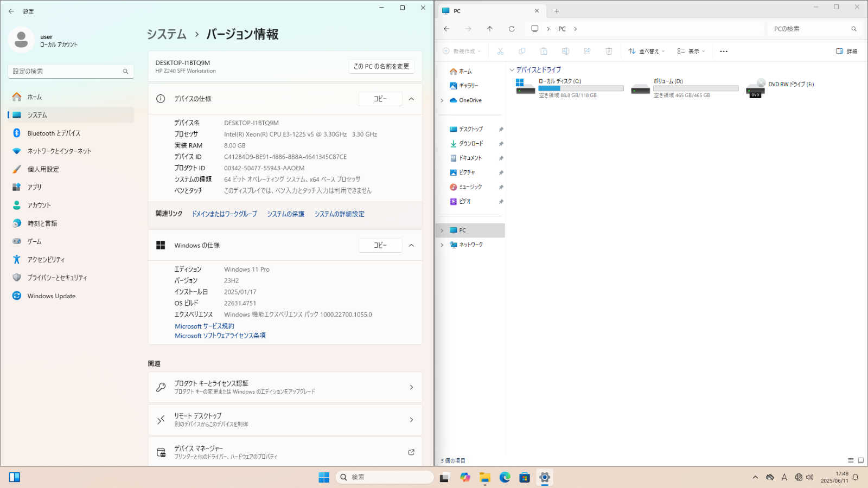868x488 pixels.
Task: Collapse the Devices and drives group
Action: pos(512,70)
